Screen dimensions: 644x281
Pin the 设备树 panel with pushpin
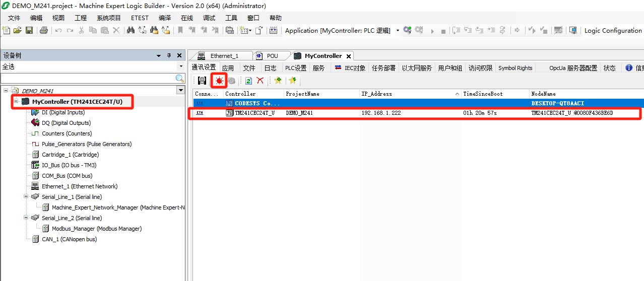pyautogui.click(x=169, y=56)
